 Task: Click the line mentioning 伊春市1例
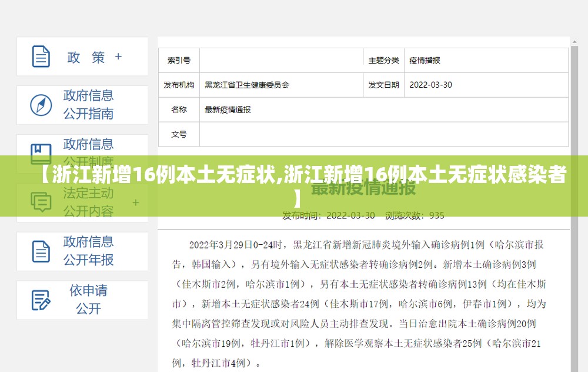pos(359,304)
